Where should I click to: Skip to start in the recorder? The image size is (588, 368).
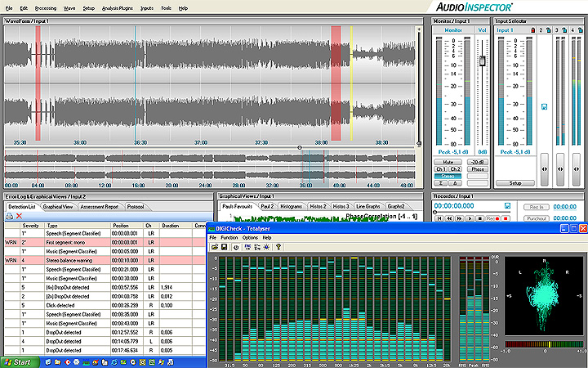coord(439,218)
